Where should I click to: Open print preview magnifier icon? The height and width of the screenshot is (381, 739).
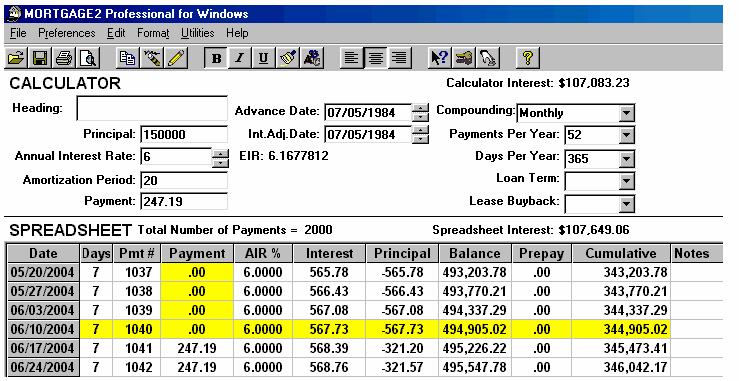[88, 58]
